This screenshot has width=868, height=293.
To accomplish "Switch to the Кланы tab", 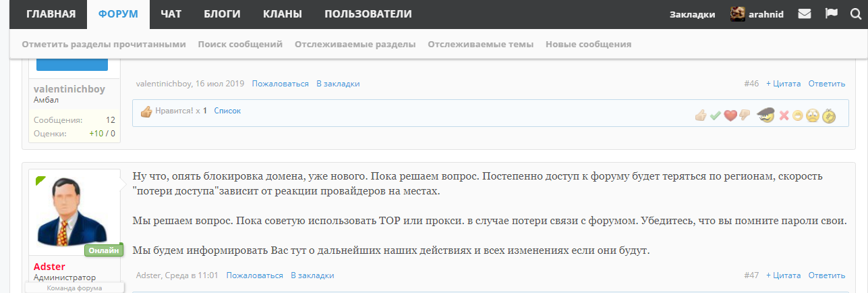I will click(282, 14).
